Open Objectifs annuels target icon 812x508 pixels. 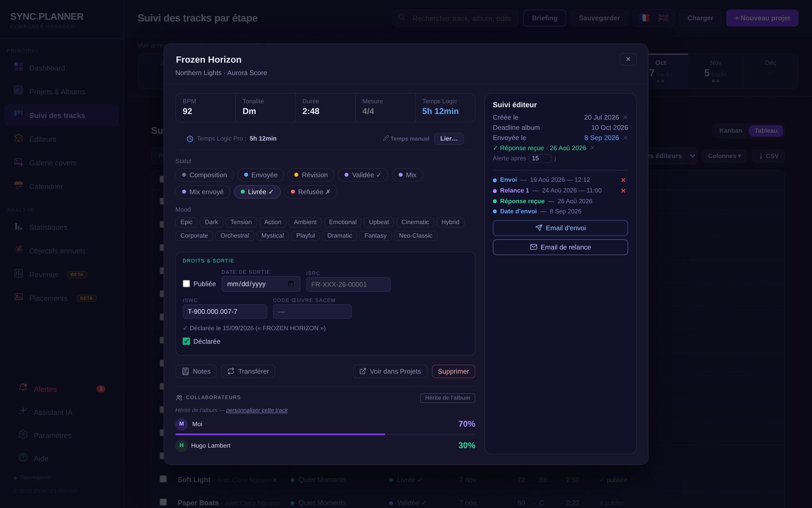click(18, 250)
